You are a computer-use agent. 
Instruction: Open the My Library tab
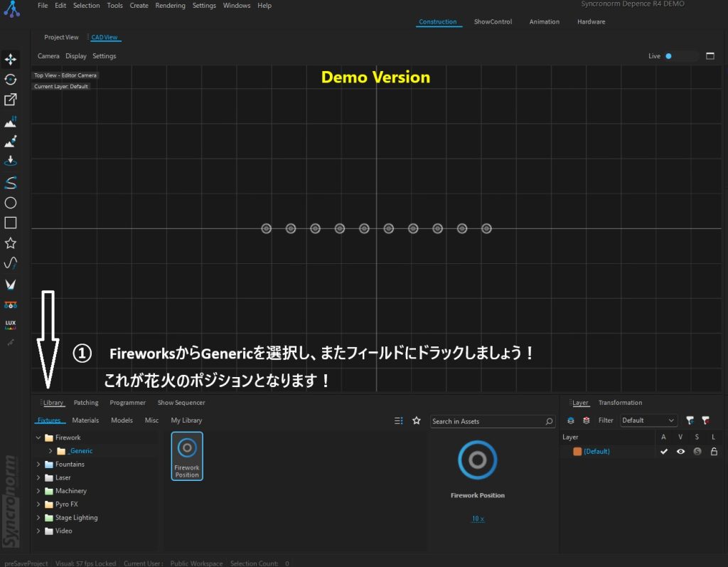[186, 420]
